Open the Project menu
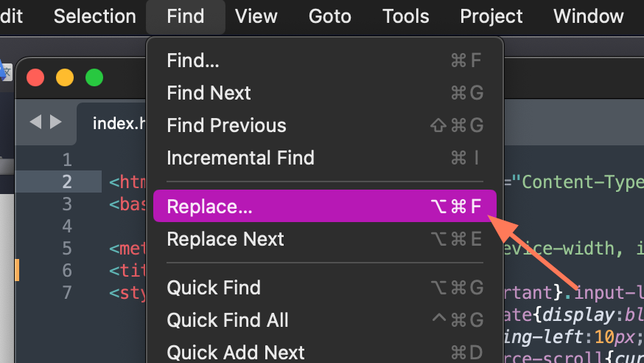644x363 pixels. coord(491,17)
